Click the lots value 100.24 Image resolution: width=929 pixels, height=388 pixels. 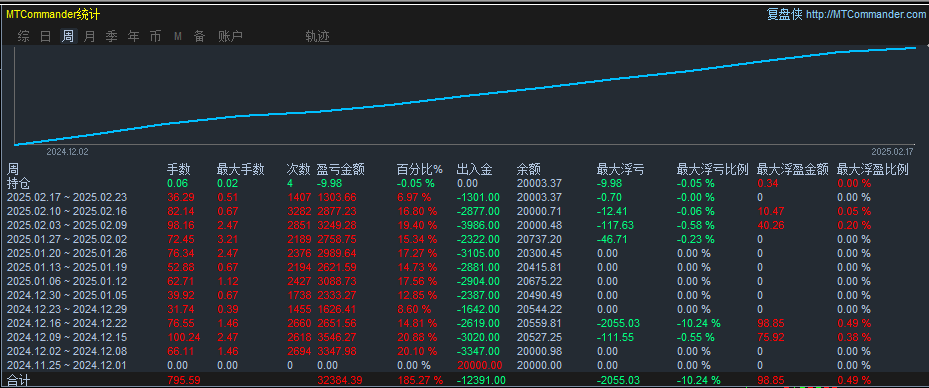(x=184, y=338)
